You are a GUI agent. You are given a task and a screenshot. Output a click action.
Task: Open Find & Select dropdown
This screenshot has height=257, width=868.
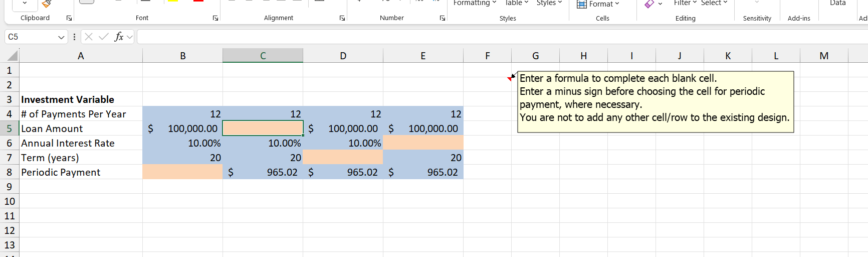tap(714, 3)
